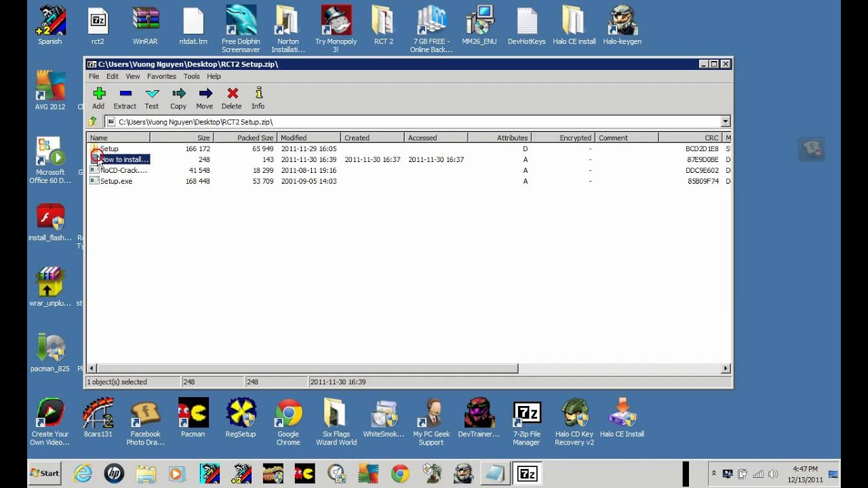Select the WinRAR desktop icon

(145, 26)
